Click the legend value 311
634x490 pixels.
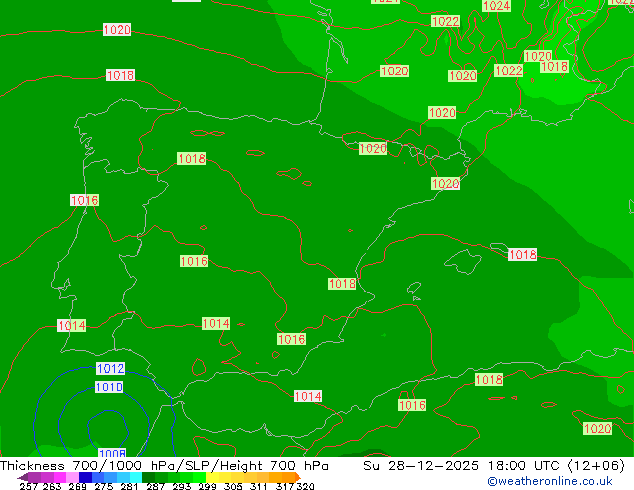(258, 486)
